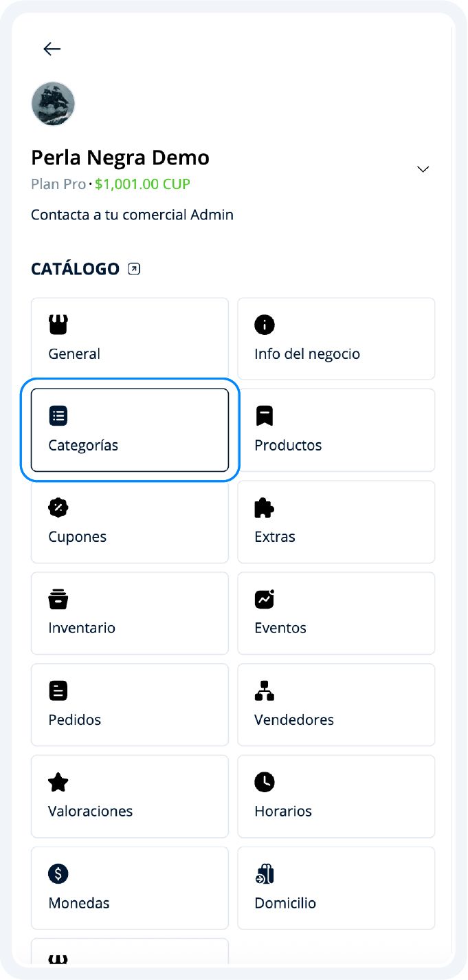Open the external link next to CATÁLOGO
Viewport: 468px width, 980px height.
pyautogui.click(x=134, y=268)
